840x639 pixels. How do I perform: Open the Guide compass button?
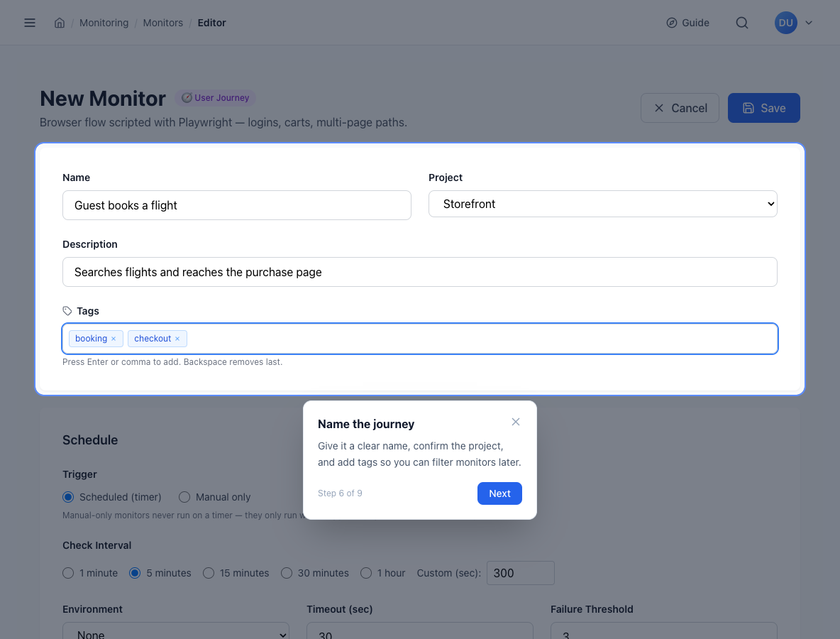688,23
